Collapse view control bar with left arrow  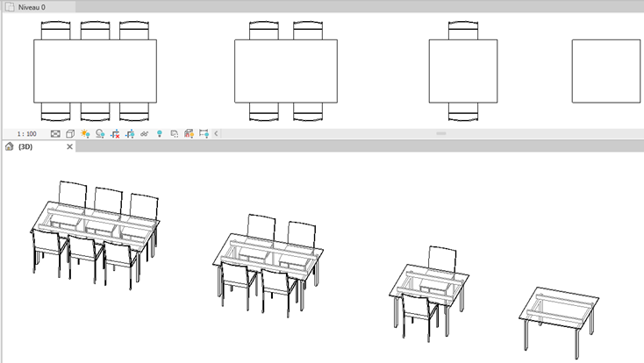click(216, 134)
